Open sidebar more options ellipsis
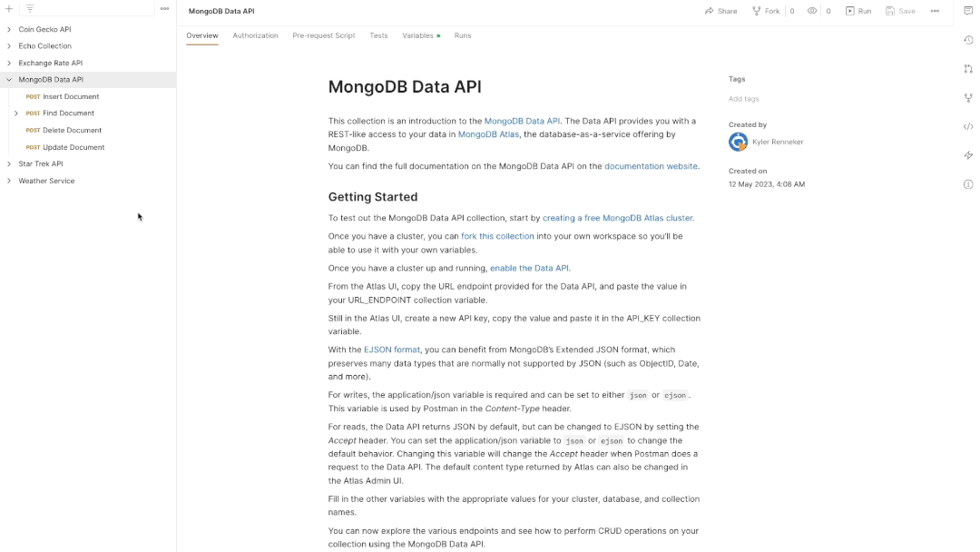This screenshot has height=552, width=980. click(x=164, y=9)
